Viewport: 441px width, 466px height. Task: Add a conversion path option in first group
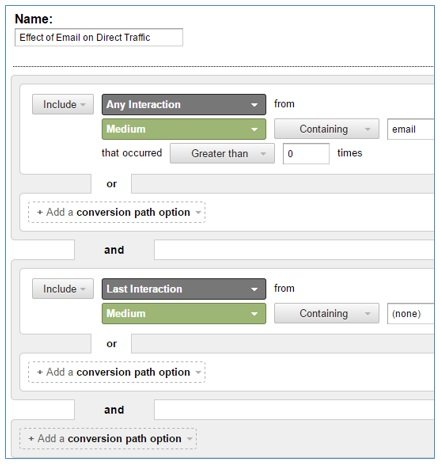[x=117, y=212]
